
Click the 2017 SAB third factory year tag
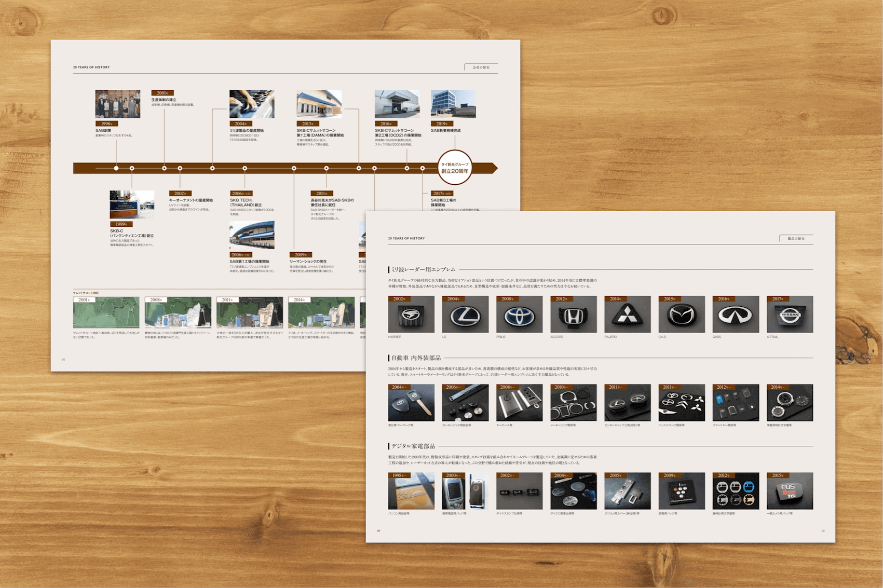[442, 194]
